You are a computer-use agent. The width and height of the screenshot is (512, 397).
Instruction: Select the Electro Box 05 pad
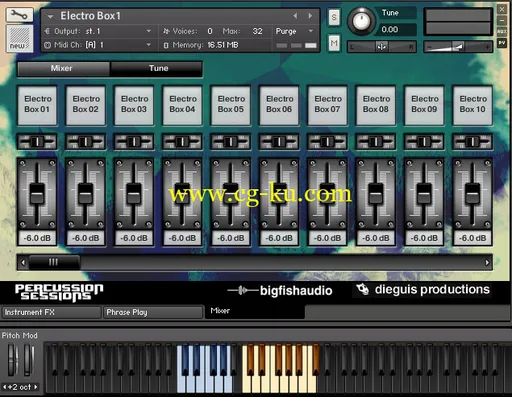[x=231, y=105]
